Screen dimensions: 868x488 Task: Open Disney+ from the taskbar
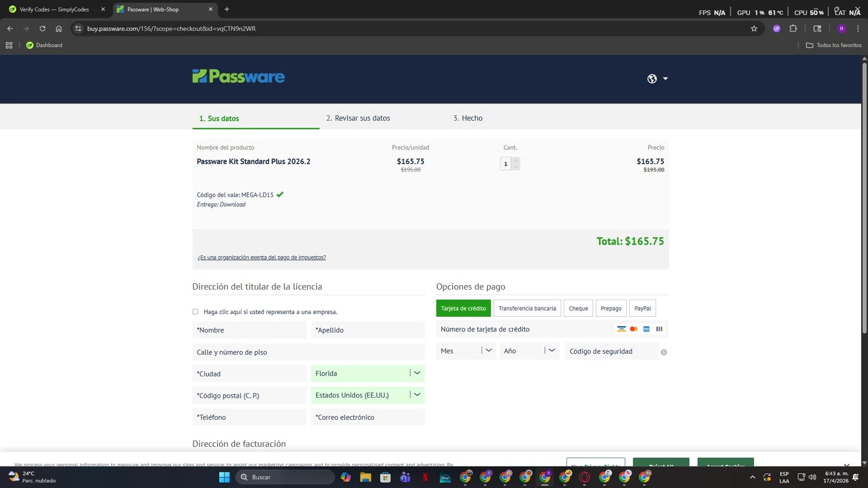click(x=445, y=477)
